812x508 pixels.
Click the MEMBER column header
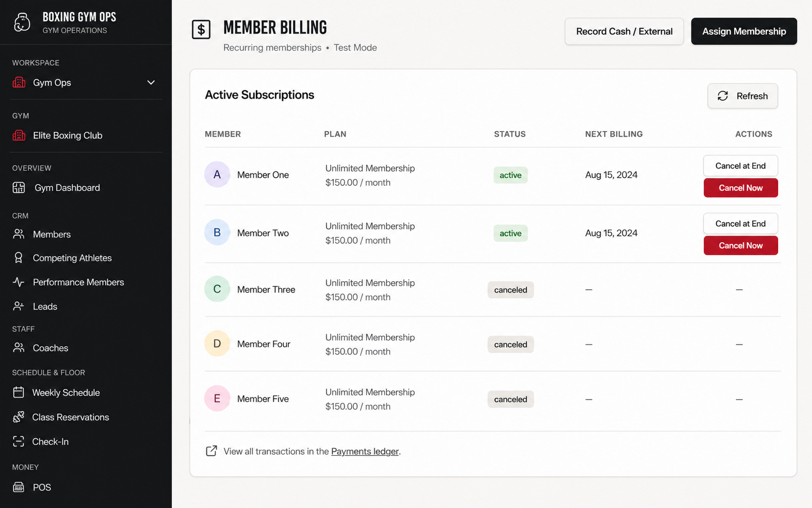click(223, 134)
